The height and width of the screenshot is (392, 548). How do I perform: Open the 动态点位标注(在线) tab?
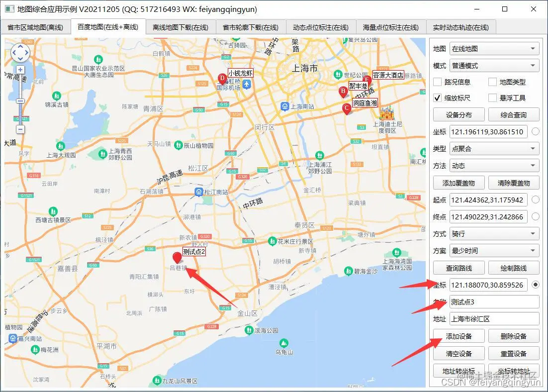pyautogui.click(x=321, y=27)
